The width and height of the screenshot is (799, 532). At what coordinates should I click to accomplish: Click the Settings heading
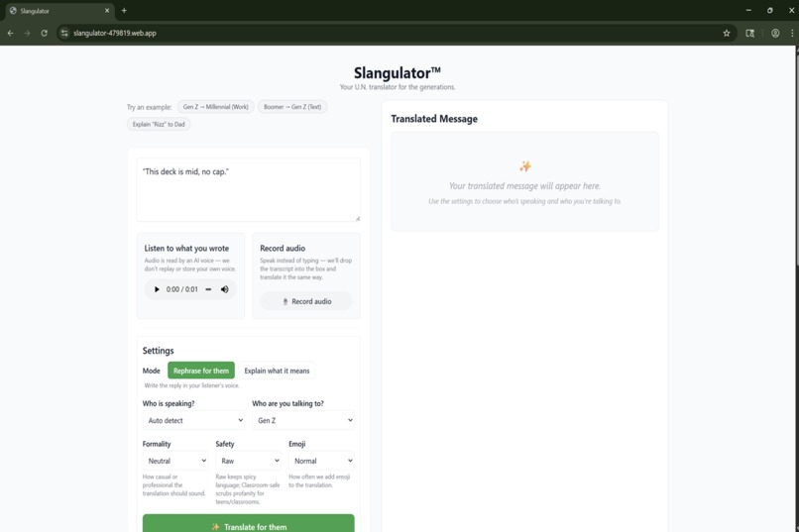pyautogui.click(x=158, y=351)
